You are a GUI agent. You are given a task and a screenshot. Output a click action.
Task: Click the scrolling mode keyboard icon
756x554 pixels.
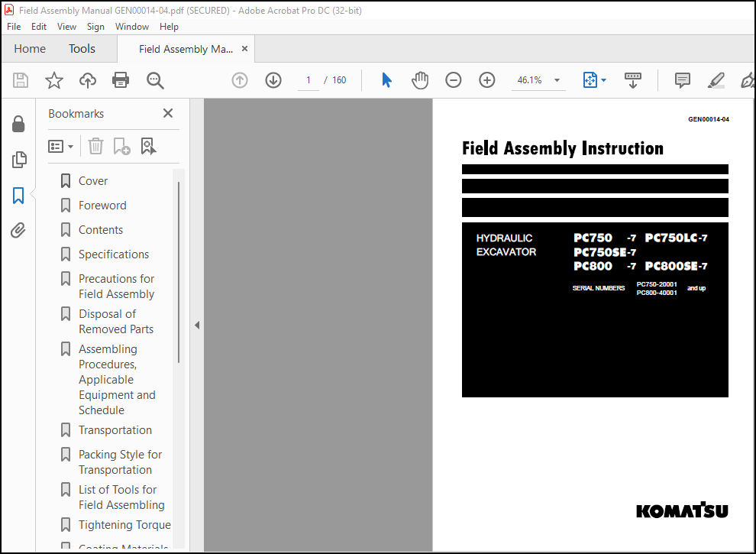tap(632, 80)
